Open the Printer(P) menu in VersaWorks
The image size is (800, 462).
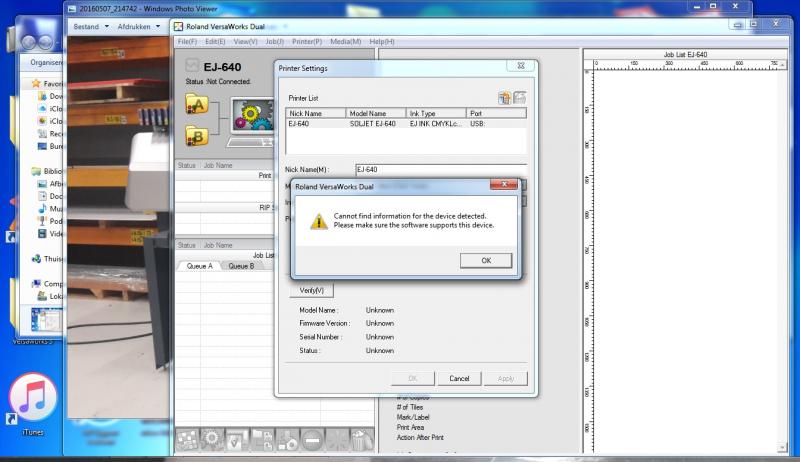pyautogui.click(x=307, y=41)
